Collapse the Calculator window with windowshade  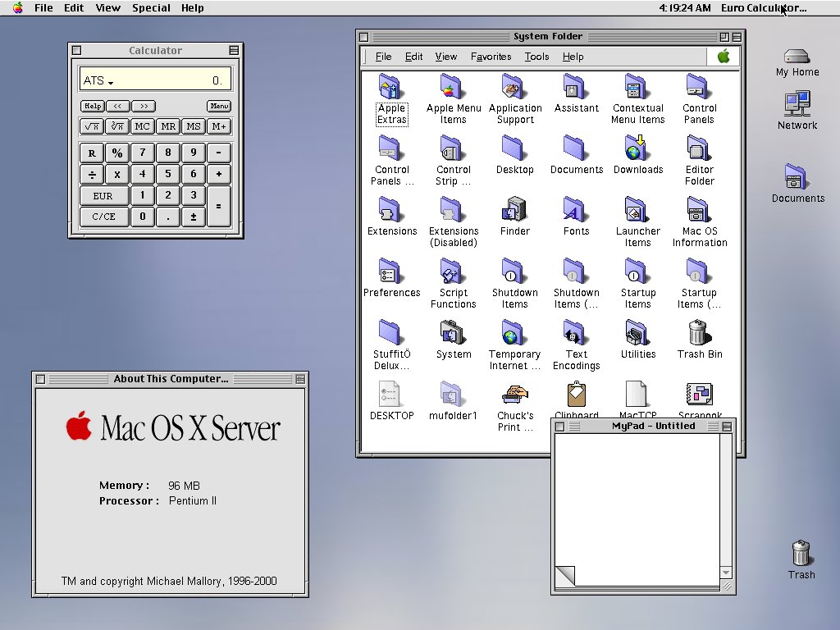point(234,50)
